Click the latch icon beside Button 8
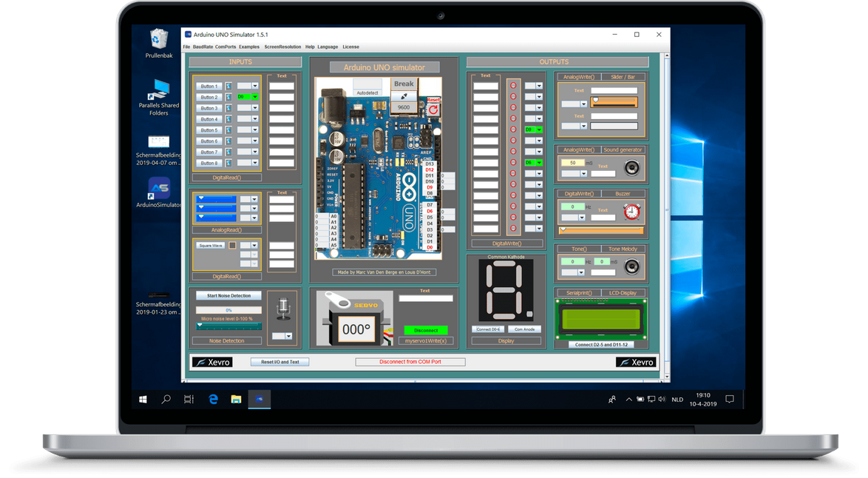Screen dimensions: 868x478 [228, 163]
